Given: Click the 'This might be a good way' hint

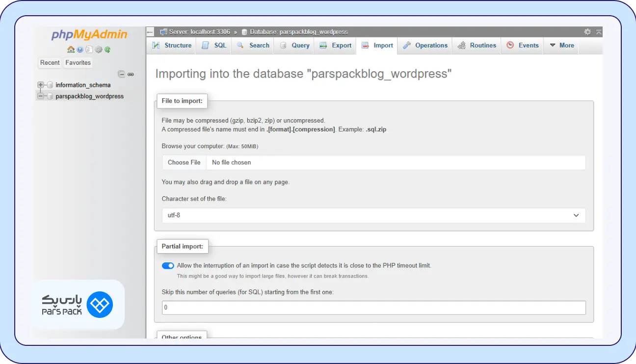Looking at the screenshot, I should point(273,276).
